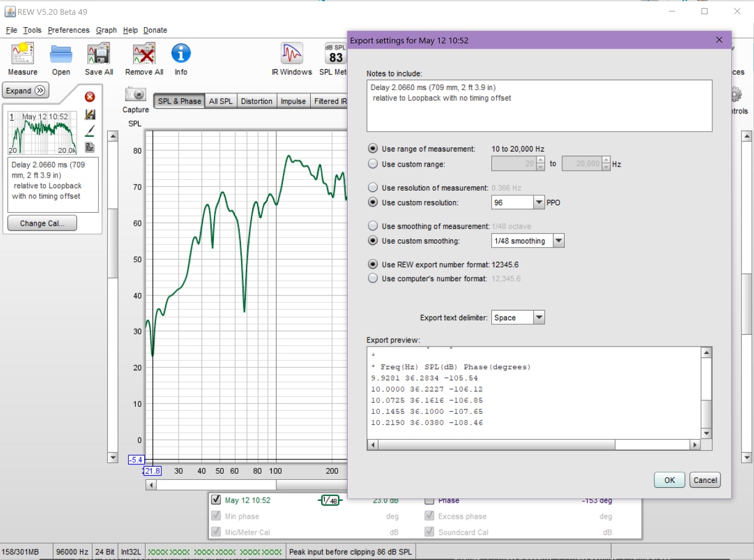Viewport: 754px width, 560px height.
Task: Remove the May 12 measurement (red X icon)
Action: 90,97
